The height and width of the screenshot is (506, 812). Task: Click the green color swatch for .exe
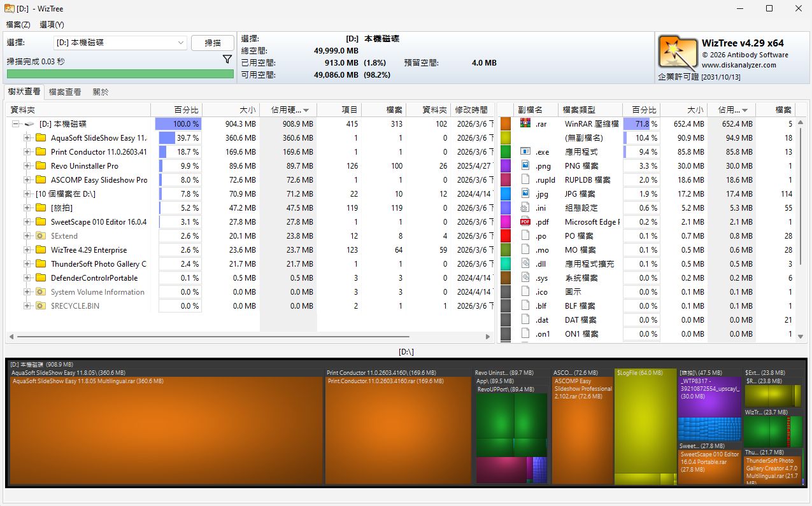[x=506, y=151]
